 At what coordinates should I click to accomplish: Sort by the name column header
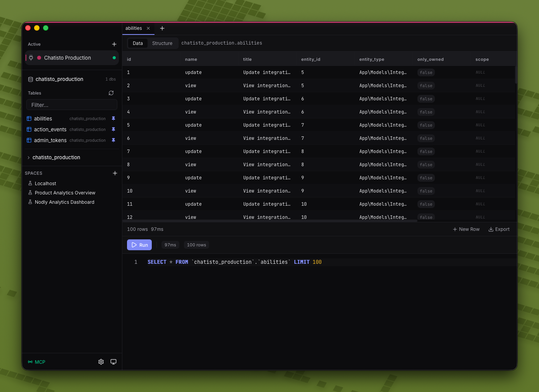tap(191, 59)
